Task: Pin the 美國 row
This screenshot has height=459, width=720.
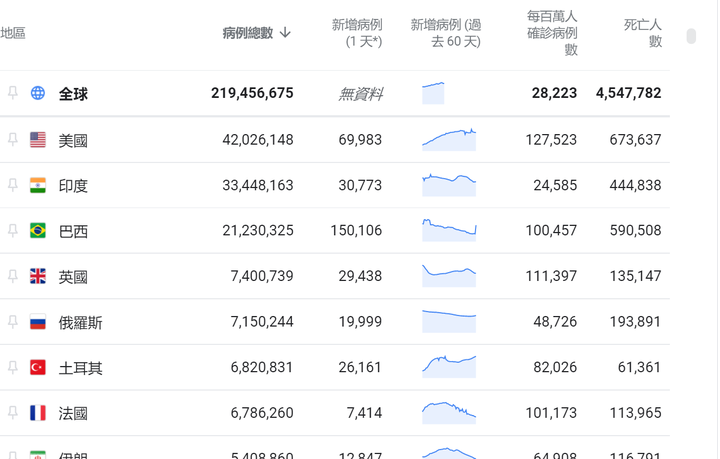Action: pyautogui.click(x=13, y=140)
